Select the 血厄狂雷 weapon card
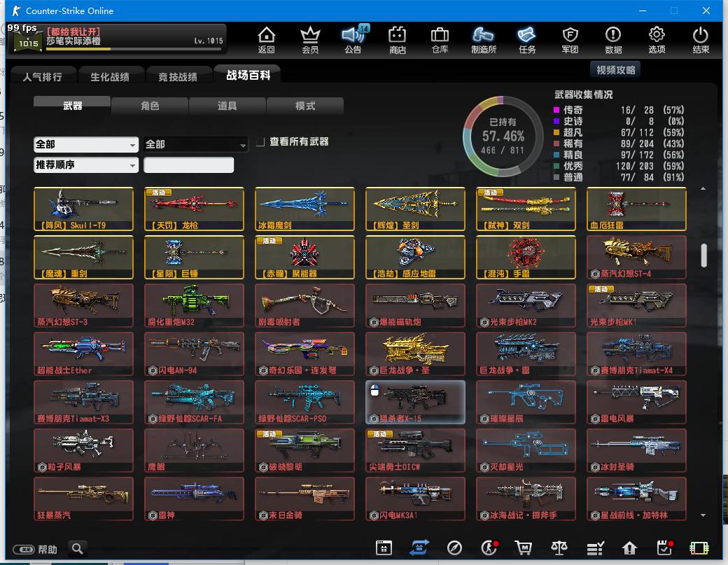728x565 pixels. point(636,209)
